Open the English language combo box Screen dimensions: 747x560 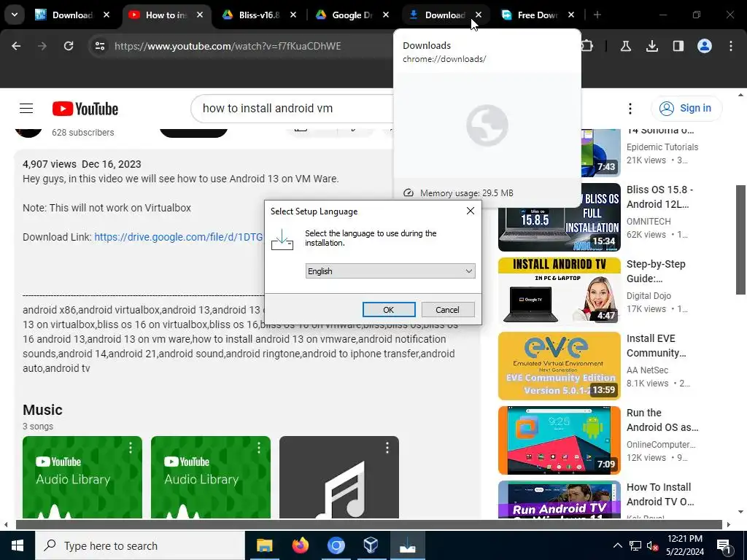click(x=390, y=271)
